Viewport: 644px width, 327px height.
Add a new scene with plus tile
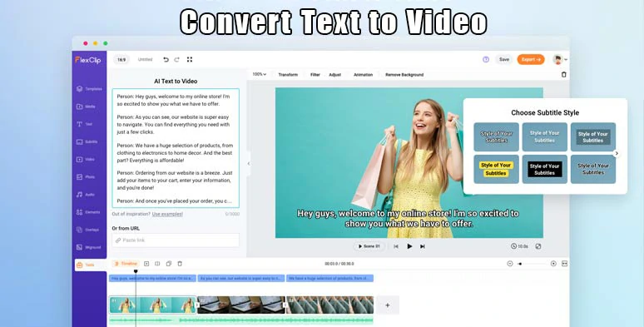click(x=387, y=305)
